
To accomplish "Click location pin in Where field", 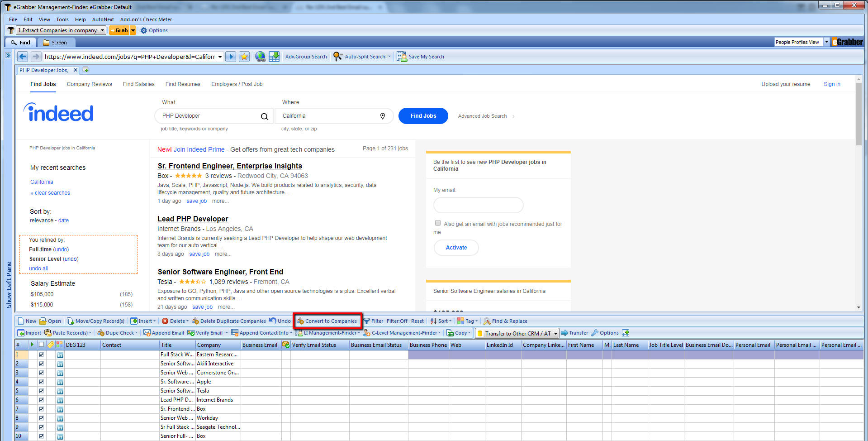I will [x=383, y=116].
